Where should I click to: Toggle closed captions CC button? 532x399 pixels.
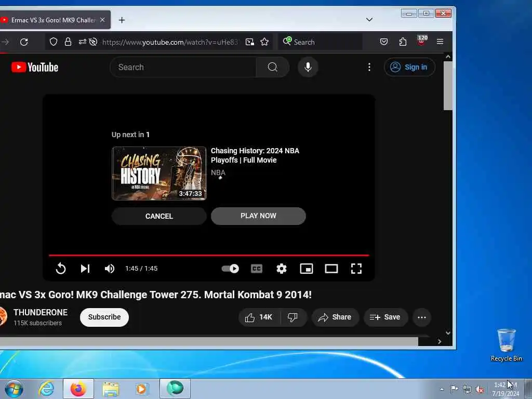(x=257, y=269)
